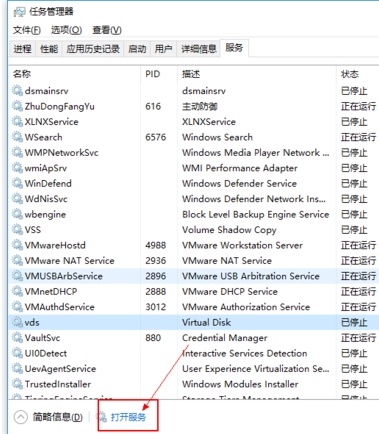Select the VMUSBArbService name
This screenshot has width=379, height=434.
[x=64, y=276]
